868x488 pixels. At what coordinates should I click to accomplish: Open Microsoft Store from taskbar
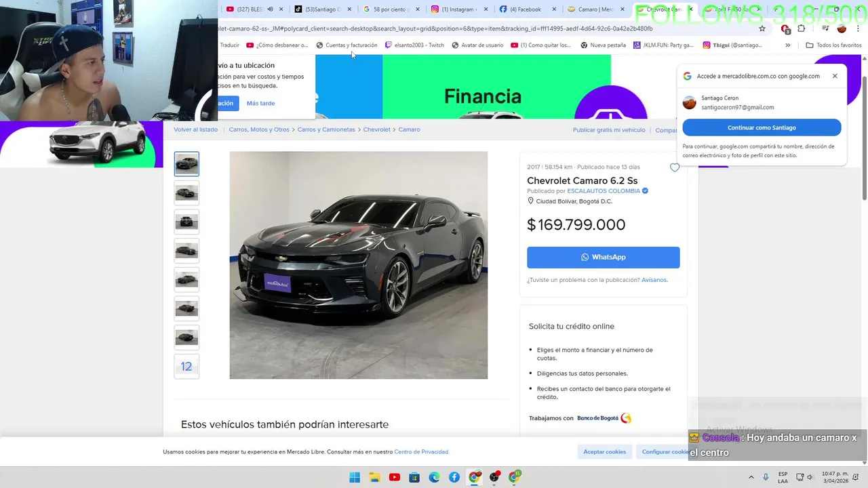pyautogui.click(x=414, y=477)
